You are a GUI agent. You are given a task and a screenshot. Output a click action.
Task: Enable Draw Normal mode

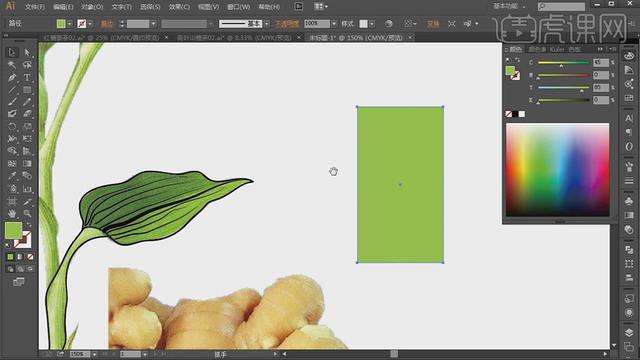tap(10, 269)
